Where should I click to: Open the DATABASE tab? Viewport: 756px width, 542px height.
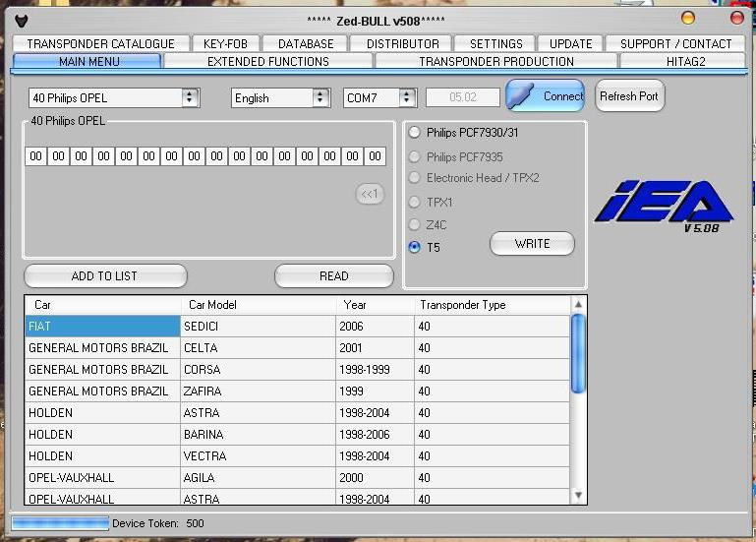click(306, 44)
